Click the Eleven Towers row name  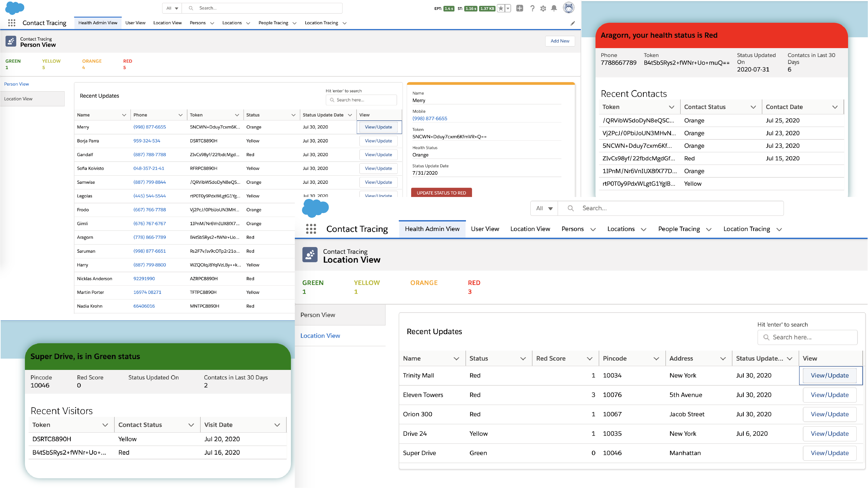click(423, 395)
